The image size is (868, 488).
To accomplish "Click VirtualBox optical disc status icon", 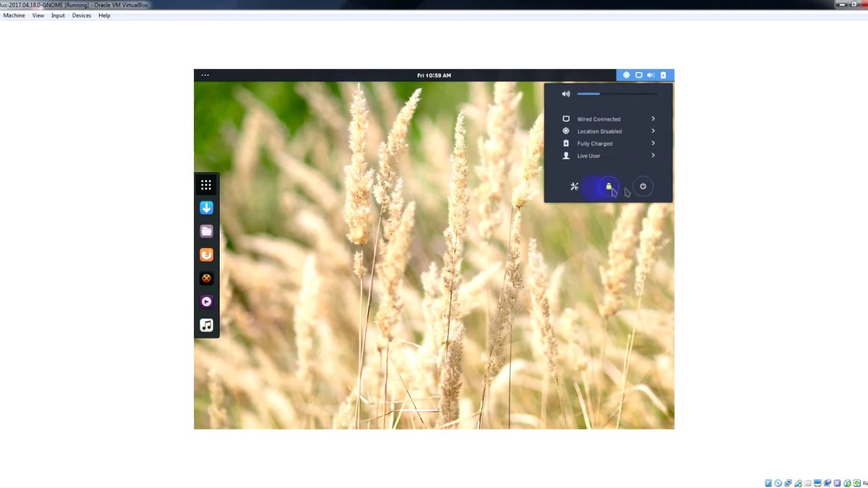I will (778, 483).
